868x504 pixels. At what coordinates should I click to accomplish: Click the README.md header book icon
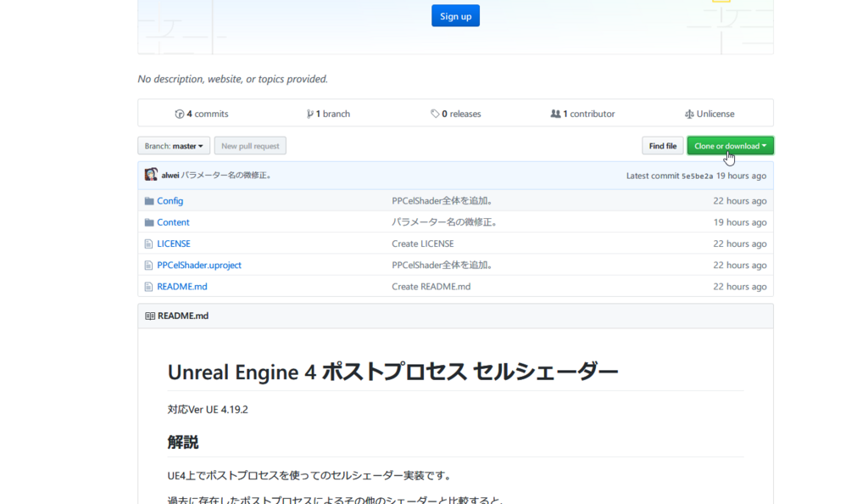150,316
